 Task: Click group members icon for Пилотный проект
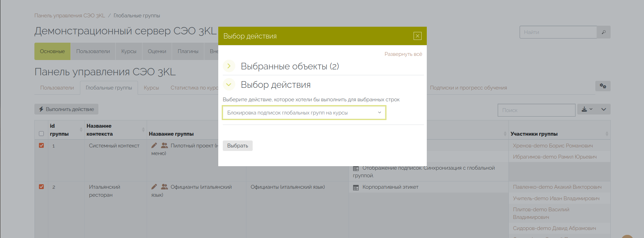click(x=164, y=146)
